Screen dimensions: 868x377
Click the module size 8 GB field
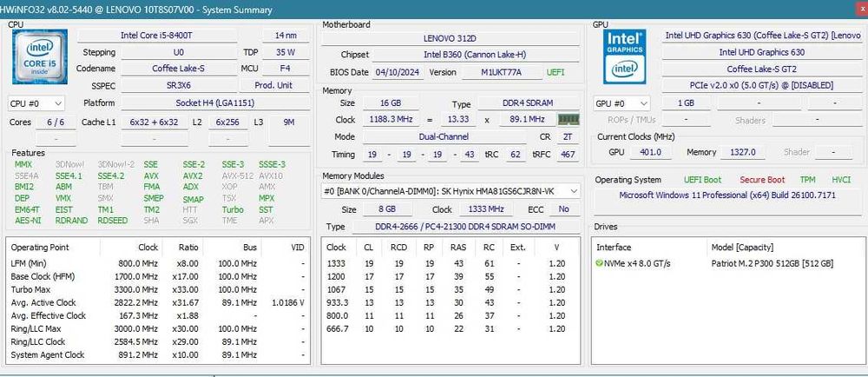tap(387, 210)
